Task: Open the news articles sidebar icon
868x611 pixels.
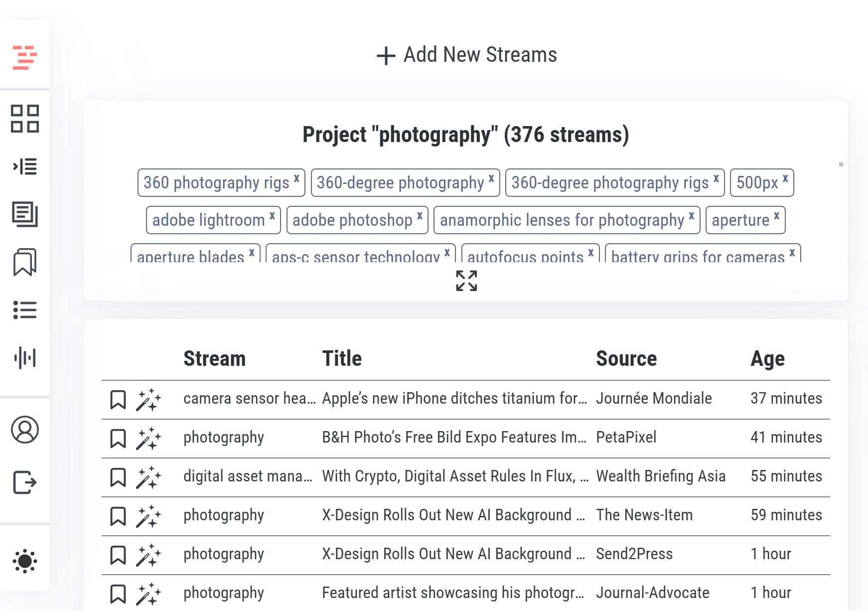Action: pos(25,214)
